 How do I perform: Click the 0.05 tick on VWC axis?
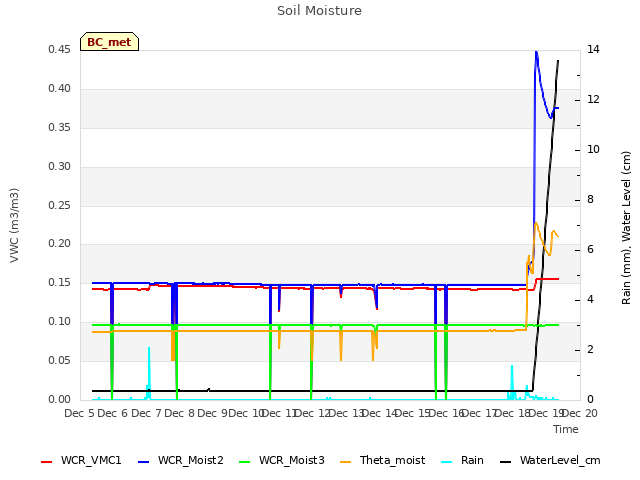click(59, 360)
